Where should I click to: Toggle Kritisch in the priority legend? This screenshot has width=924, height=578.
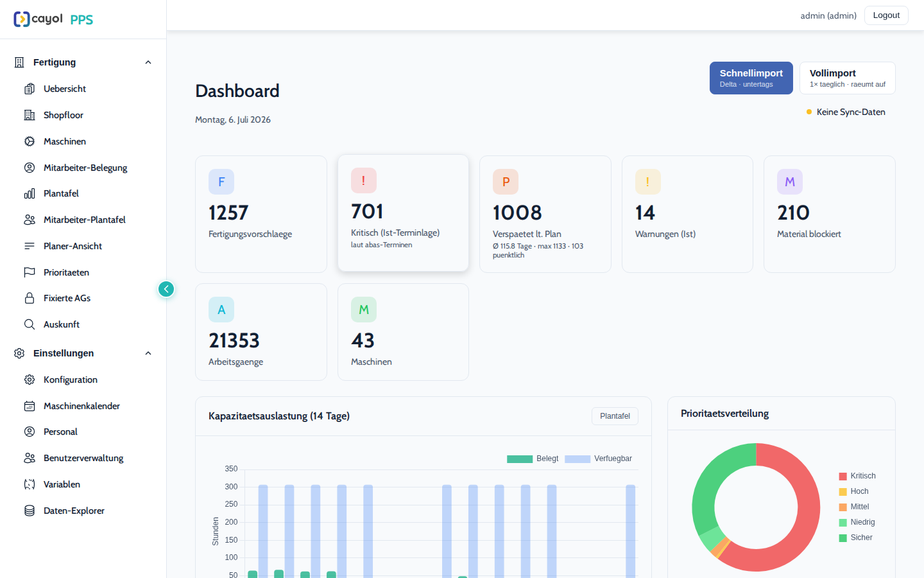coord(857,476)
